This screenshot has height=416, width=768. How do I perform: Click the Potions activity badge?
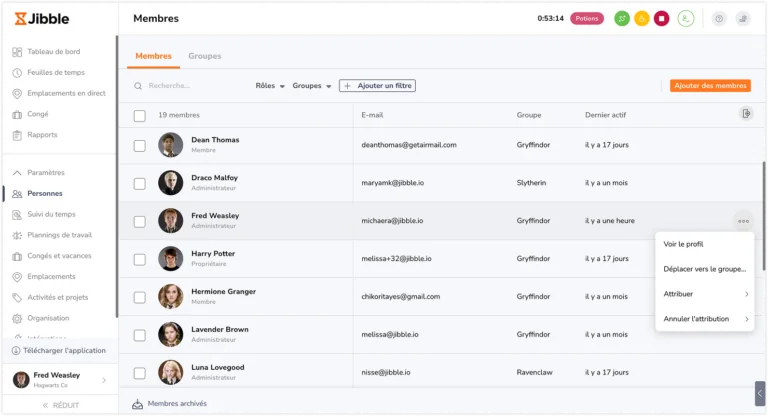(587, 19)
